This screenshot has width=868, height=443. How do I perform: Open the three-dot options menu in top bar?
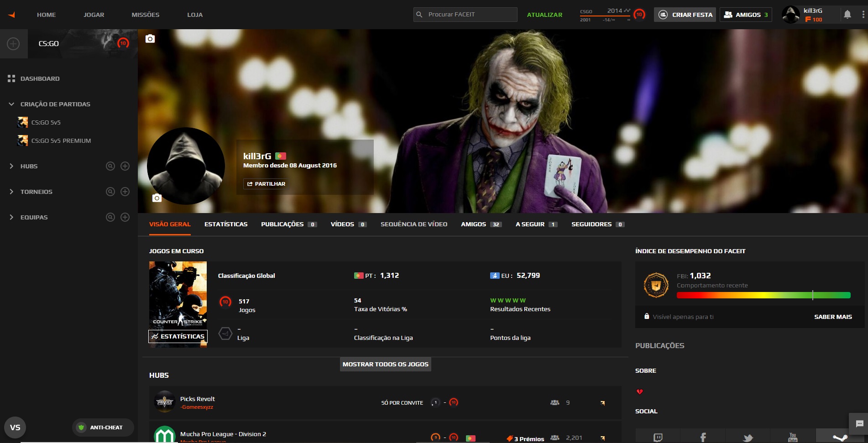(x=863, y=15)
